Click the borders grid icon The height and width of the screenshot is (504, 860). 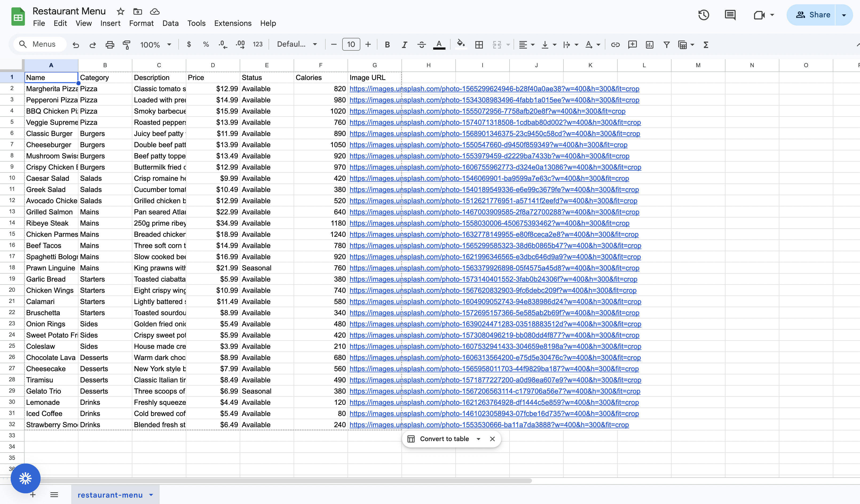point(479,45)
